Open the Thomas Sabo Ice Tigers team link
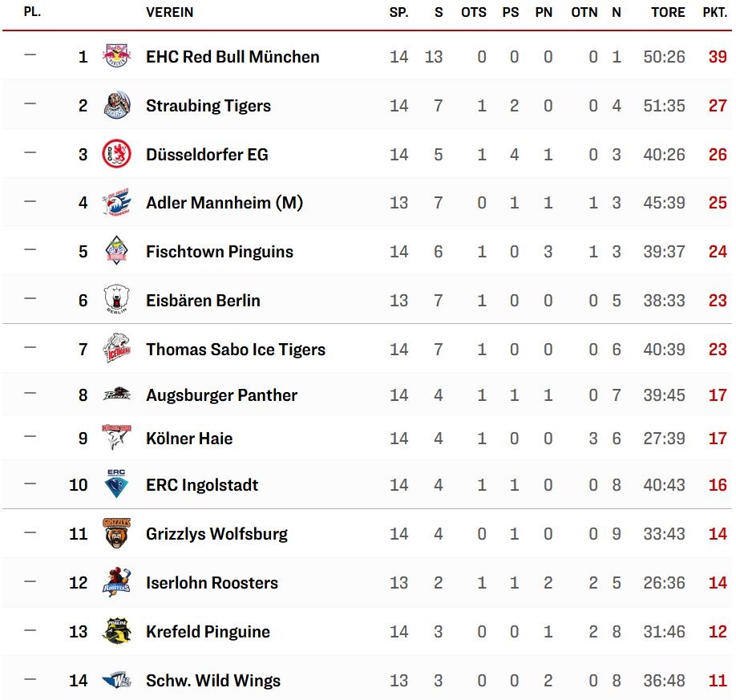This screenshot has height=700, width=736. [x=236, y=350]
